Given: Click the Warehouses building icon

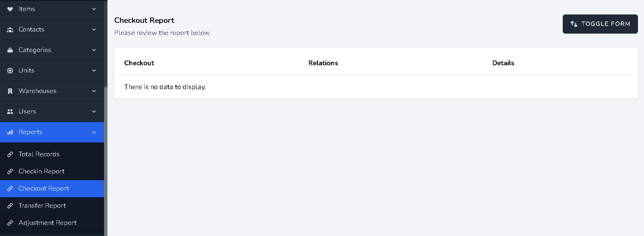Looking at the screenshot, I should point(10,91).
